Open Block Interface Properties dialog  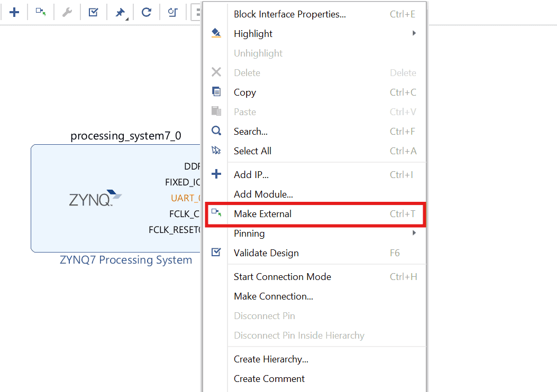click(x=289, y=14)
